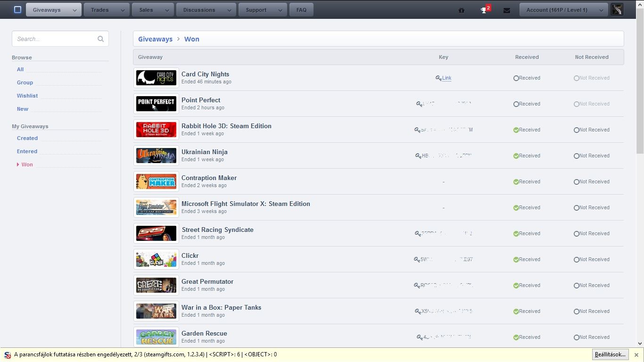Open the Trades section
Viewport: 644px width, 362px height.
click(100, 10)
